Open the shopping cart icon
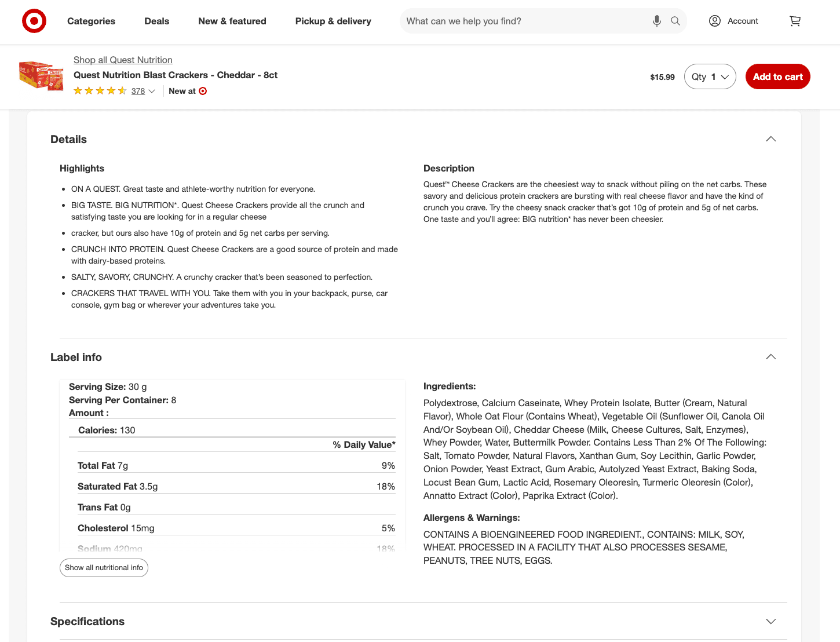 click(x=795, y=21)
